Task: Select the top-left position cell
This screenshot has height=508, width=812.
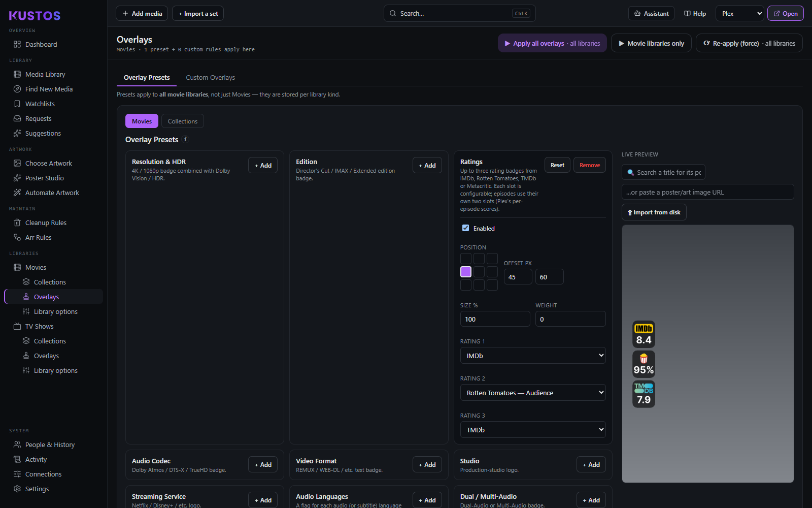Action: click(x=466, y=259)
